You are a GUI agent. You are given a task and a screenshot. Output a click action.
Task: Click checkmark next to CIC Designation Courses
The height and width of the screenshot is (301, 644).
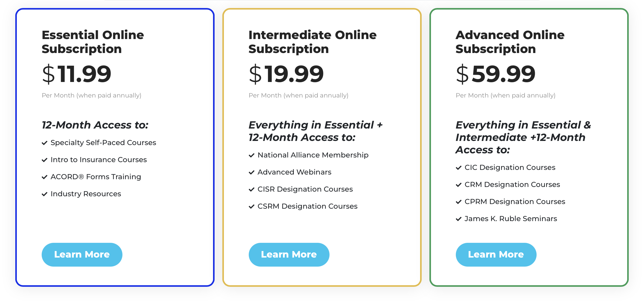(459, 168)
